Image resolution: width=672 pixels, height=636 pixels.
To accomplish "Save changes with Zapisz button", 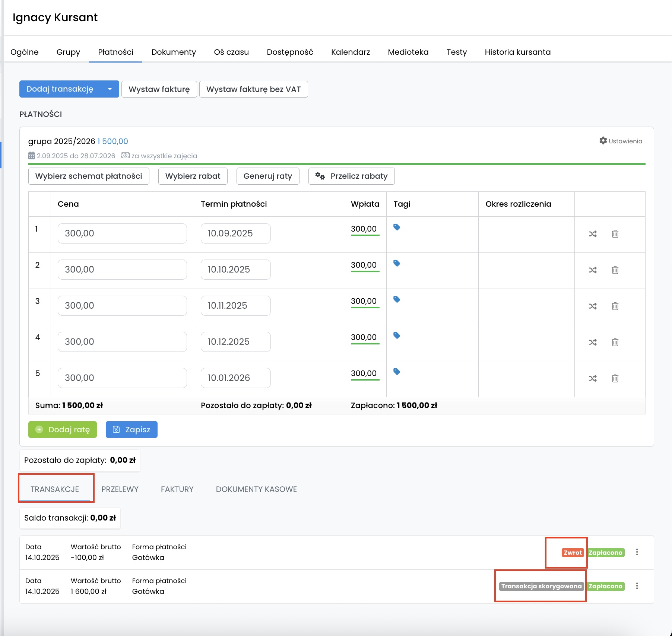I will tap(131, 430).
